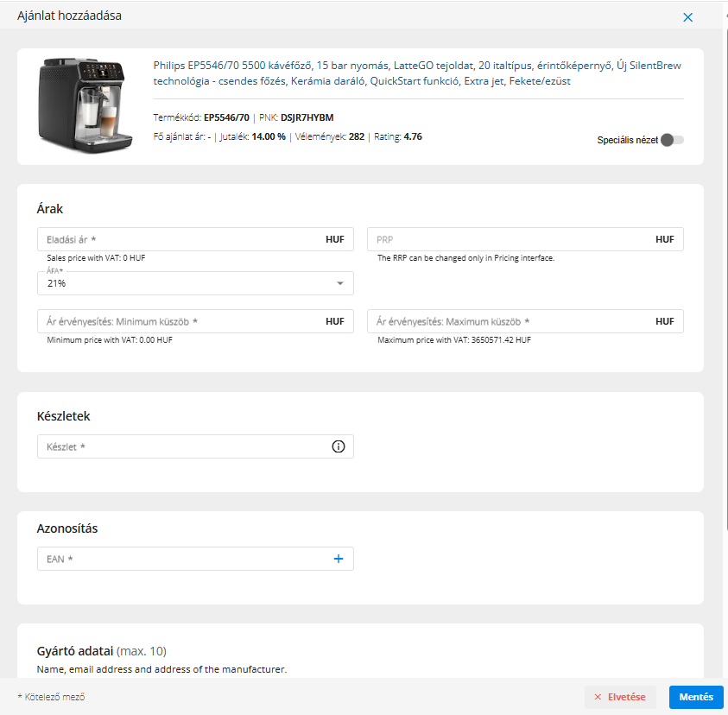The image size is (728, 715).
Task: Click the manufacturer name and address description
Action: click(x=161, y=669)
